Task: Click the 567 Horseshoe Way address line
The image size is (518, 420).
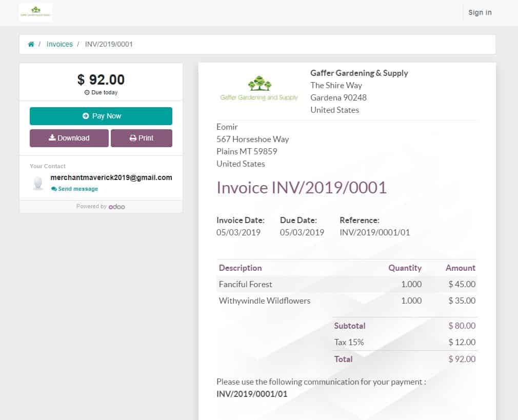Action: pyautogui.click(x=253, y=139)
